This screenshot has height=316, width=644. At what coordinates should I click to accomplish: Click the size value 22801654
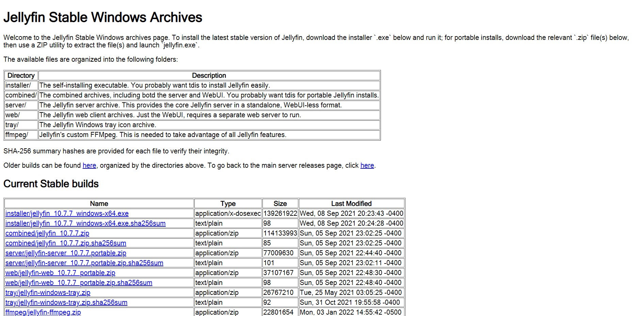coord(280,312)
